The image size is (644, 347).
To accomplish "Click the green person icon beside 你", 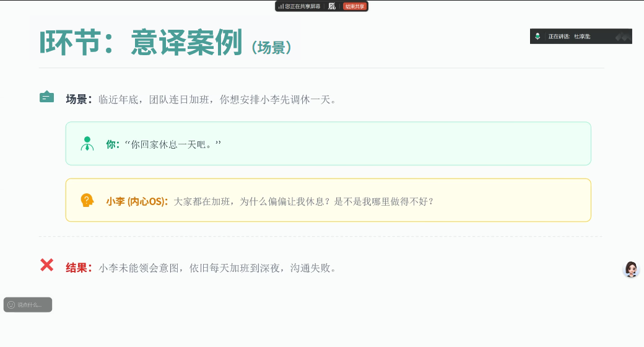I will [x=87, y=144].
